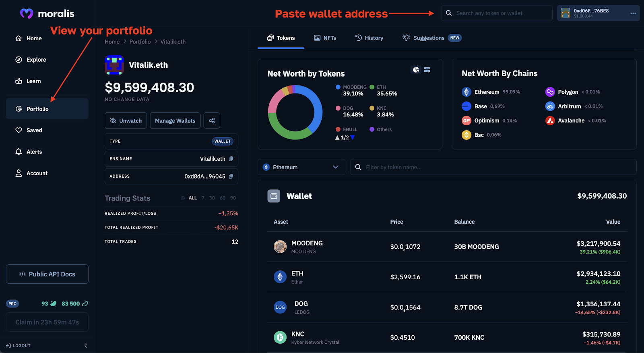Focus the Search any token or wallet field
This screenshot has width=644, height=353.
pos(497,13)
